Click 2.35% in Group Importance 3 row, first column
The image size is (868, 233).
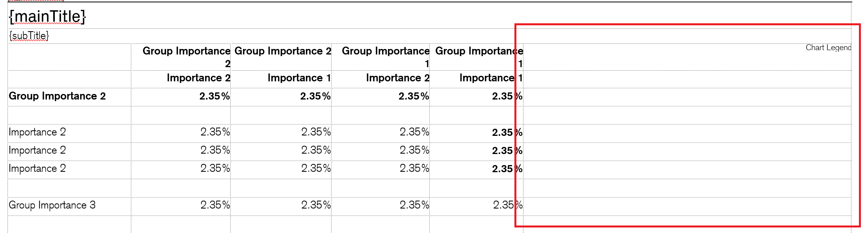click(x=215, y=205)
